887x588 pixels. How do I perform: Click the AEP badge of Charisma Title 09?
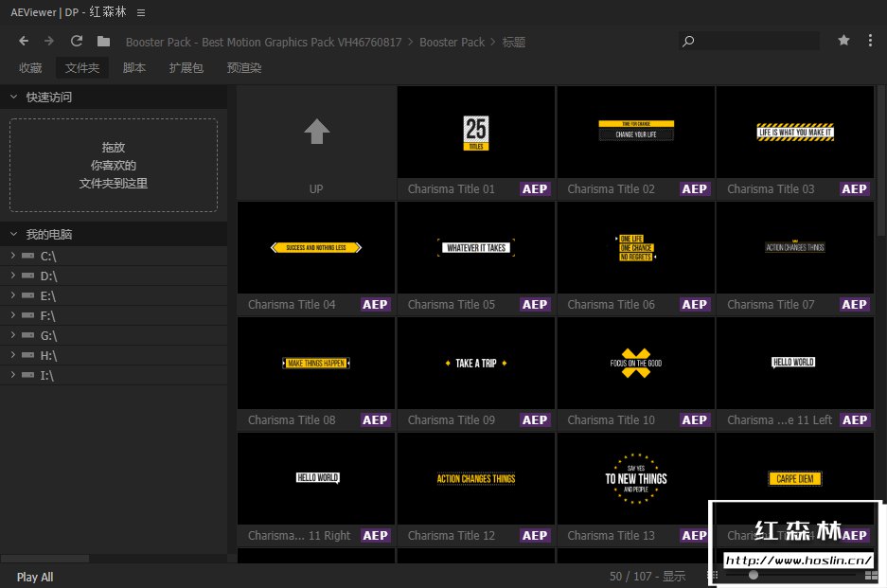coord(535,419)
